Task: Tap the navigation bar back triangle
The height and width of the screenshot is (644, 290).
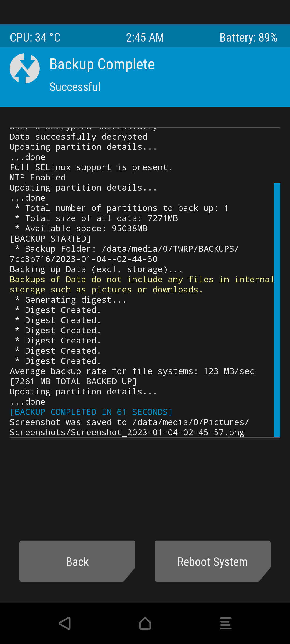Action: [x=65, y=623]
